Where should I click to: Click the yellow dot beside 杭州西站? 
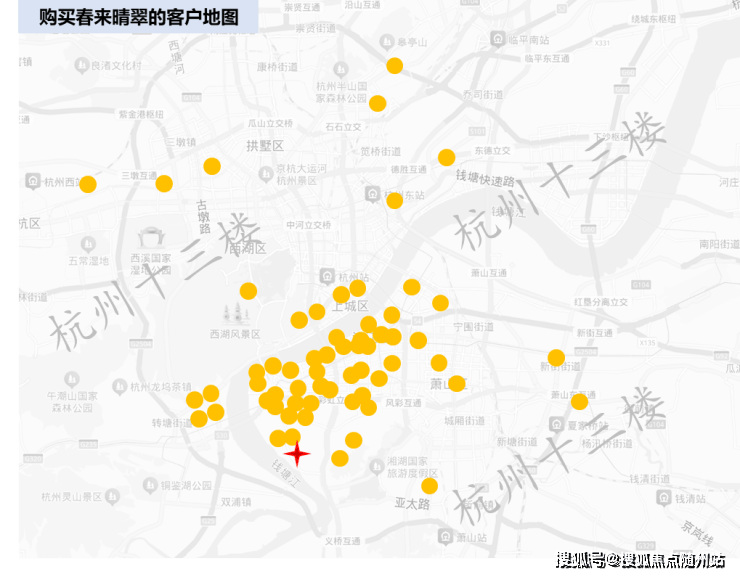pyautogui.click(x=88, y=184)
